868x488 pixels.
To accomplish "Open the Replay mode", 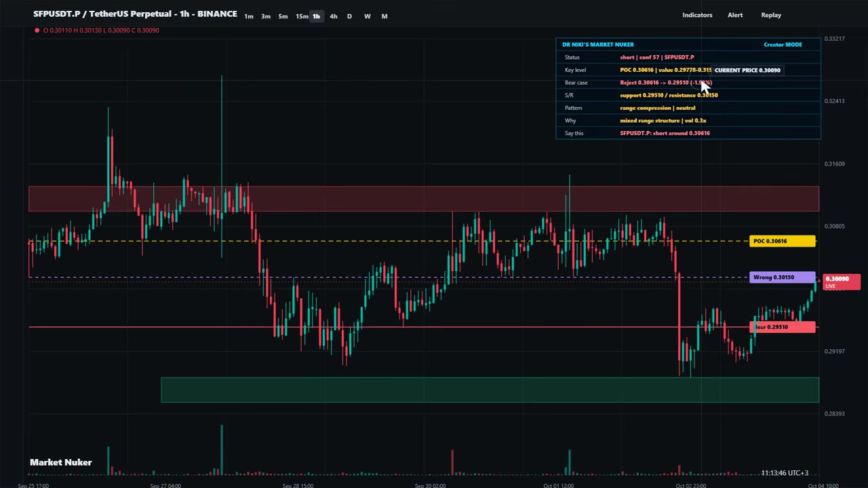I will point(771,15).
